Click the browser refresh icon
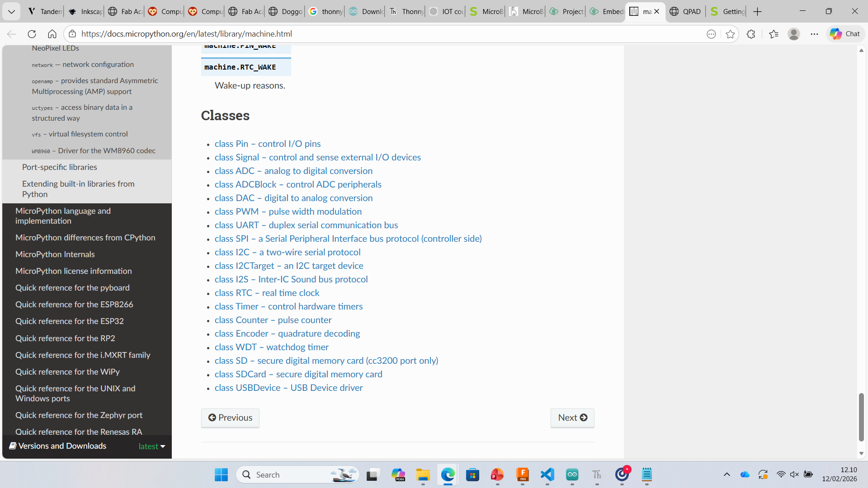The width and height of the screenshot is (868, 488). point(32,34)
